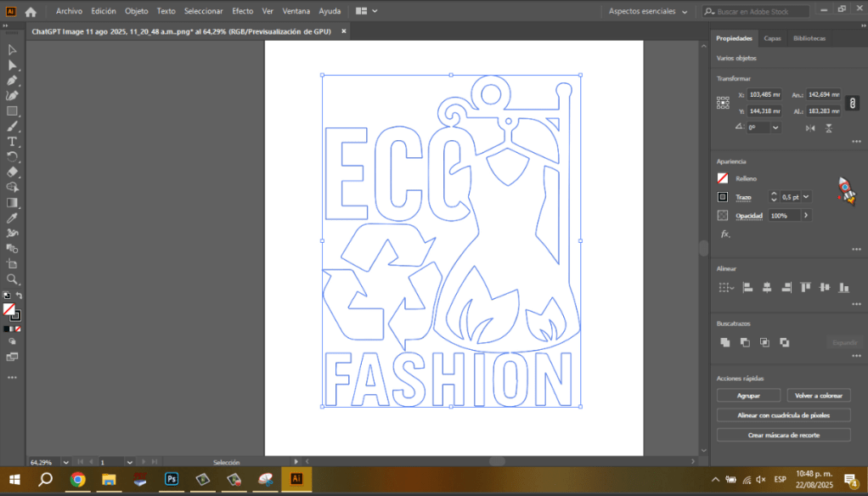Pick the Zoom tool

pyautogui.click(x=12, y=280)
